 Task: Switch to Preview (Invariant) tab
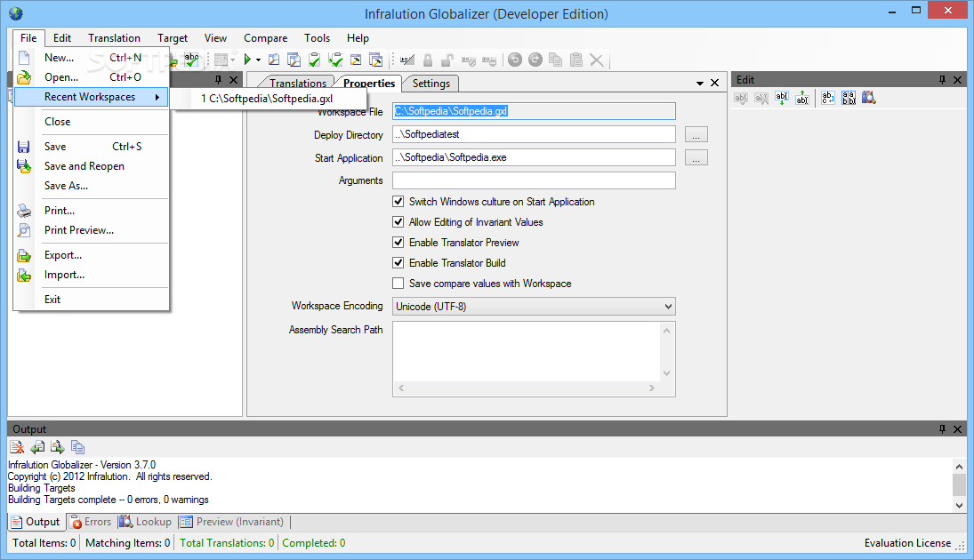(231, 522)
